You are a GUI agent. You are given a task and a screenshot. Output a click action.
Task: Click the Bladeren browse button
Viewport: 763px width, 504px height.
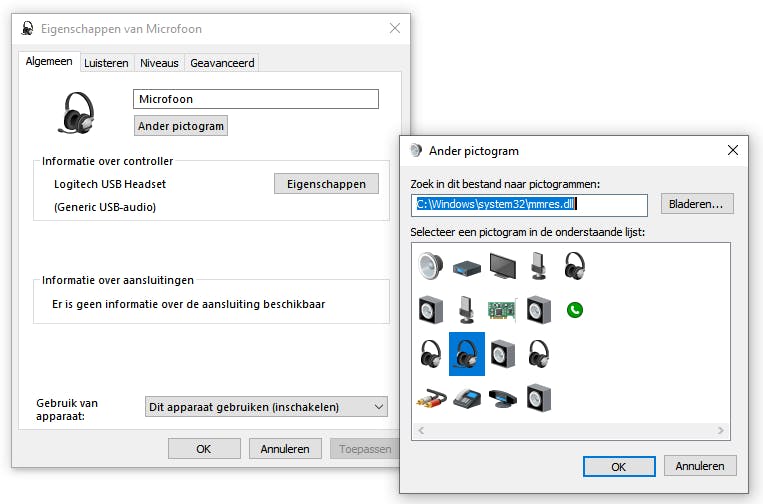tap(697, 204)
